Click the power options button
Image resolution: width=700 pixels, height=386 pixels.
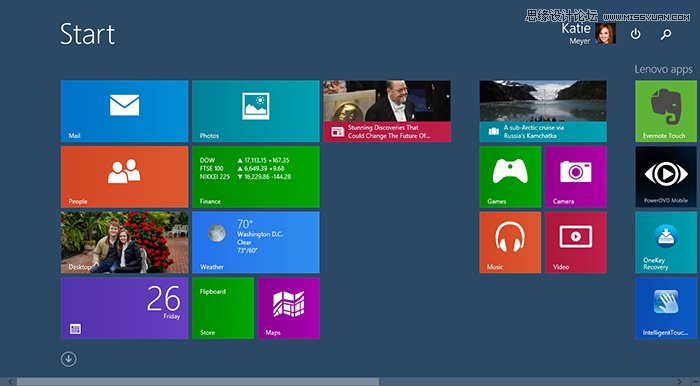(635, 34)
